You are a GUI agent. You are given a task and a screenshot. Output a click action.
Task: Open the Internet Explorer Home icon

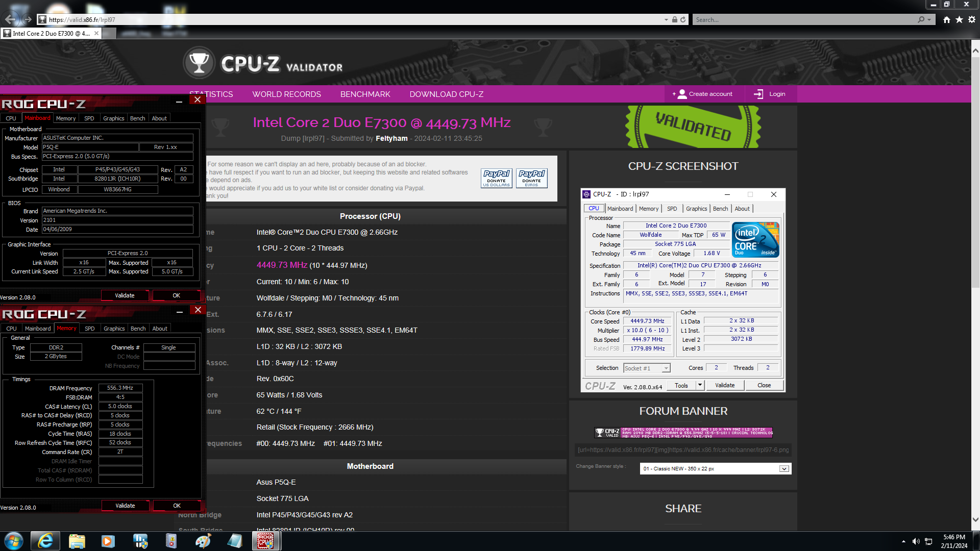tap(947, 19)
